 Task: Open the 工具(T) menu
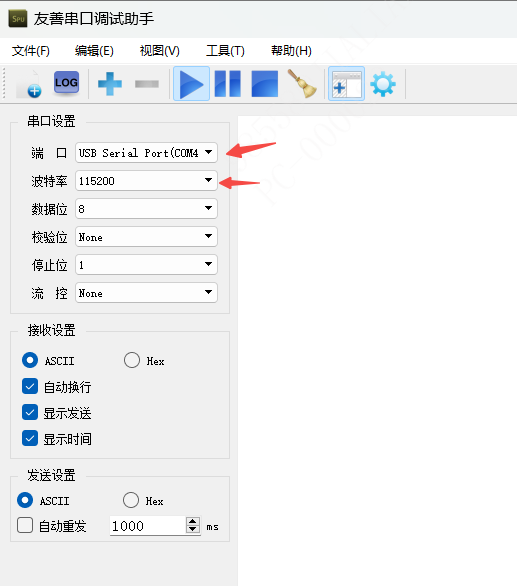point(225,50)
